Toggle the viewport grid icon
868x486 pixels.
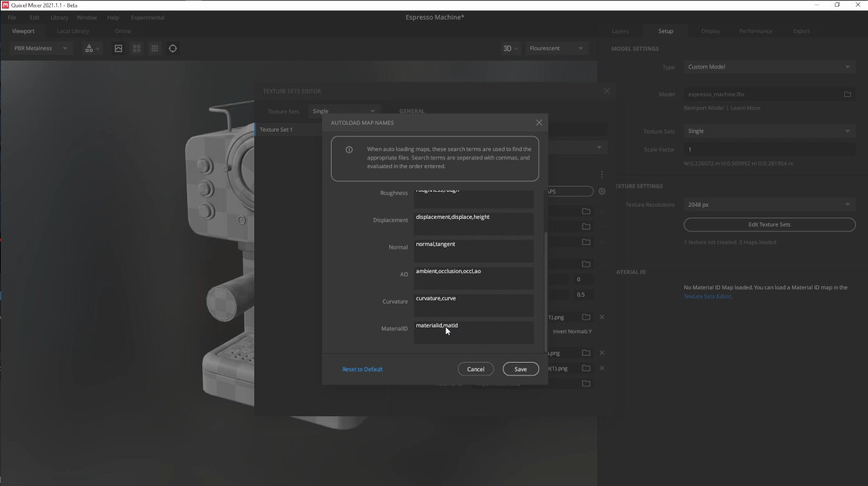coord(155,48)
